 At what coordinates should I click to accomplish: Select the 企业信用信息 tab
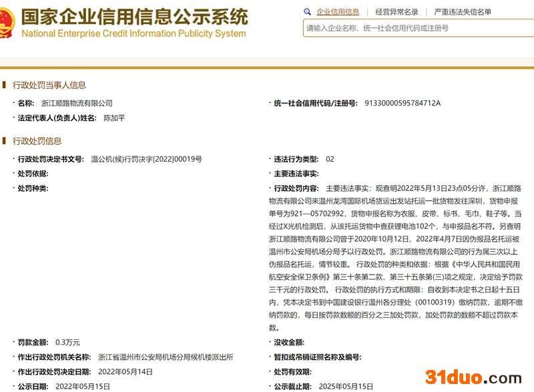tap(337, 12)
